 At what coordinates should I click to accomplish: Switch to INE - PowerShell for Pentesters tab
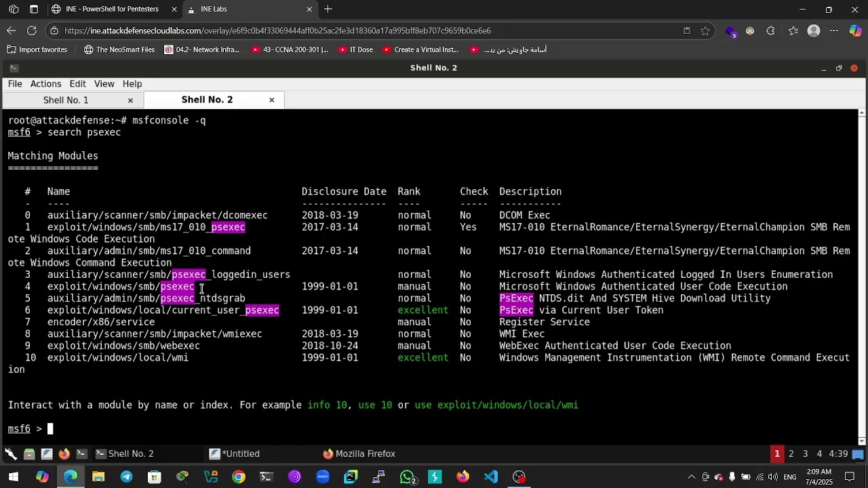(115, 9)
